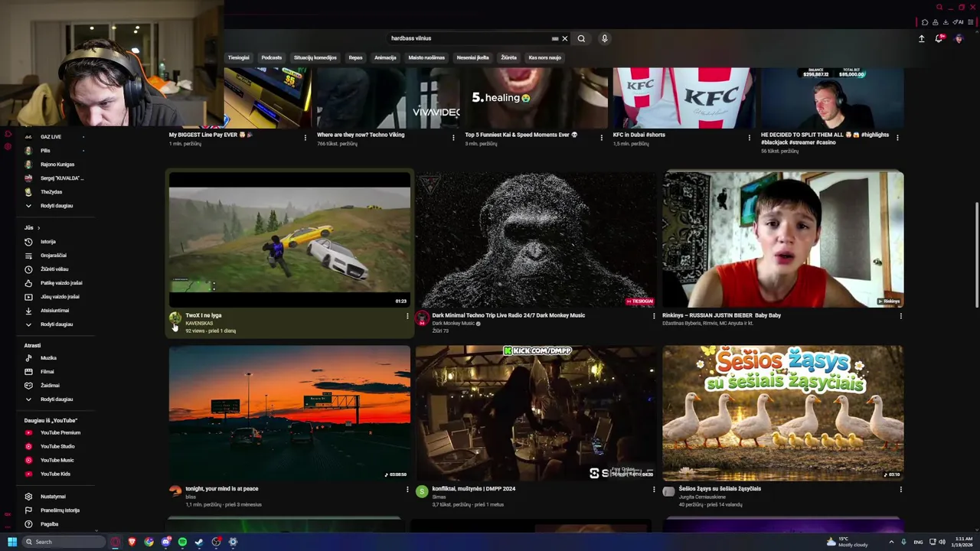Clear the search box with X
The height and width of the screenshot is (551, 980).
565,38
